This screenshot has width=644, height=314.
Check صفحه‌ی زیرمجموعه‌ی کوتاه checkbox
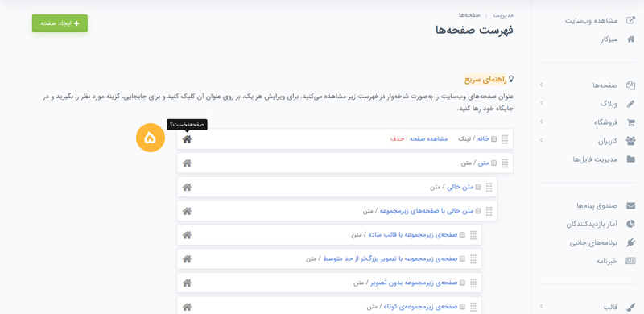(x=462, y=306)
